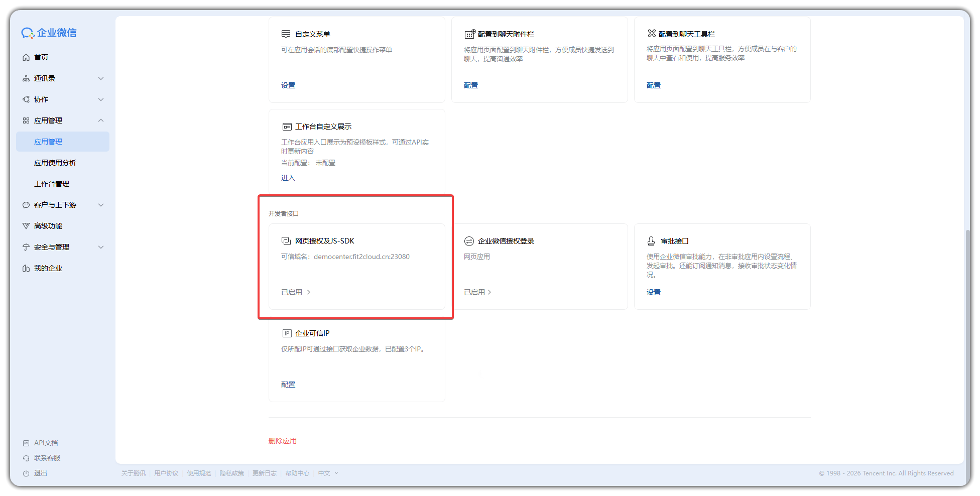Open 工作台管理 from sidebar
The height and width of the screenshot is (496, 980).
point(53,184)
